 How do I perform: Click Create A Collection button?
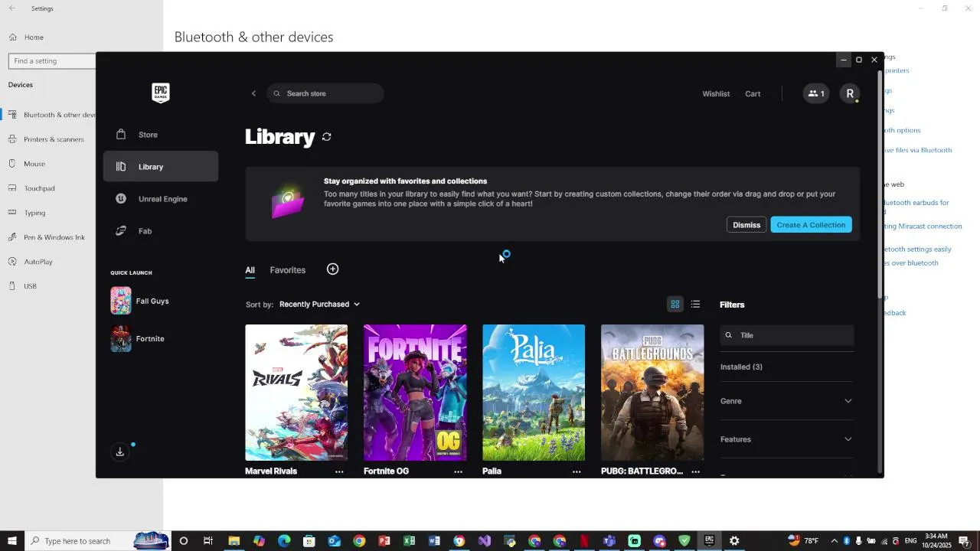tap(811, 225)
